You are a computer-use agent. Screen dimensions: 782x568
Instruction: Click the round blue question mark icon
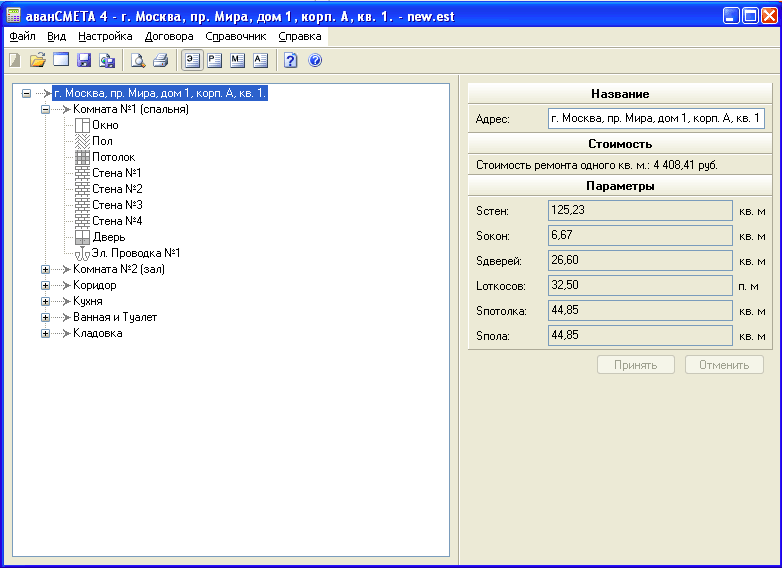pos(315,60)
